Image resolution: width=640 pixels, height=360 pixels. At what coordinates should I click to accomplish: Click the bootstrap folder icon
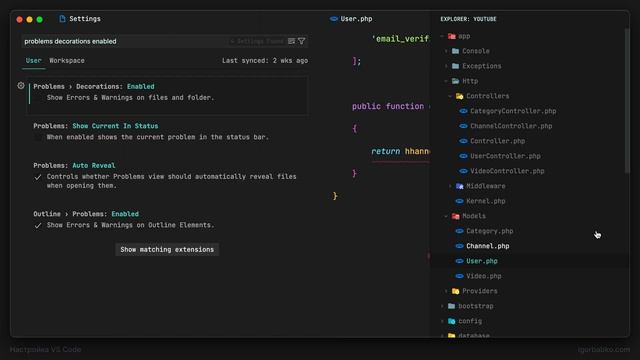(x=451, y=306)
